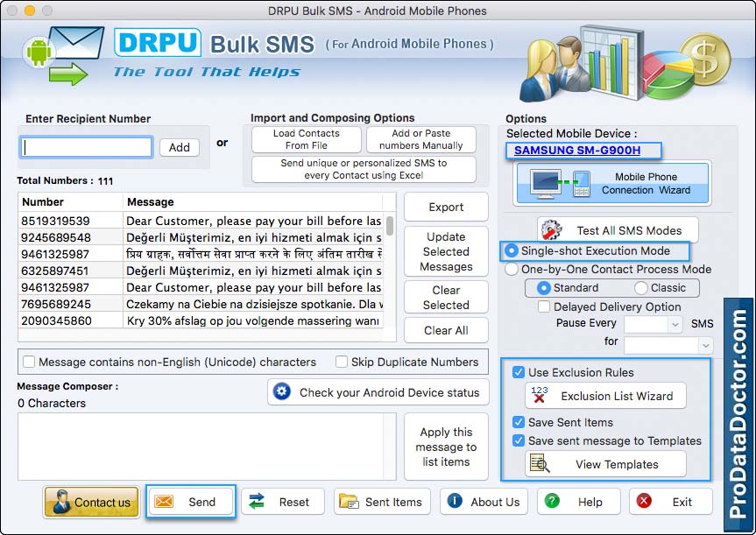Select row with number 2090345860
Viewport: 756px width, 535px height.
click(x=201, y=320)
